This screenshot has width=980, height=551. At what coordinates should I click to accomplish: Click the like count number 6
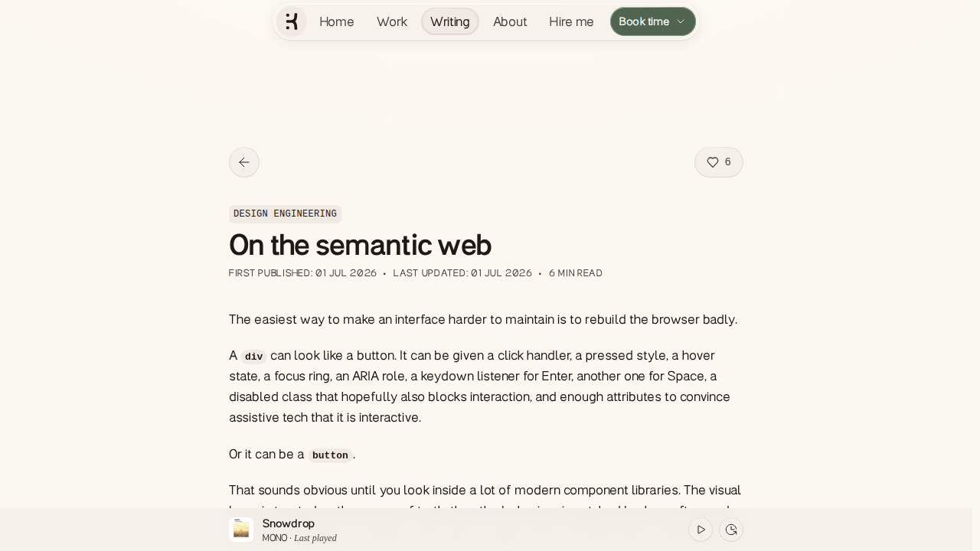click(728, 162)
